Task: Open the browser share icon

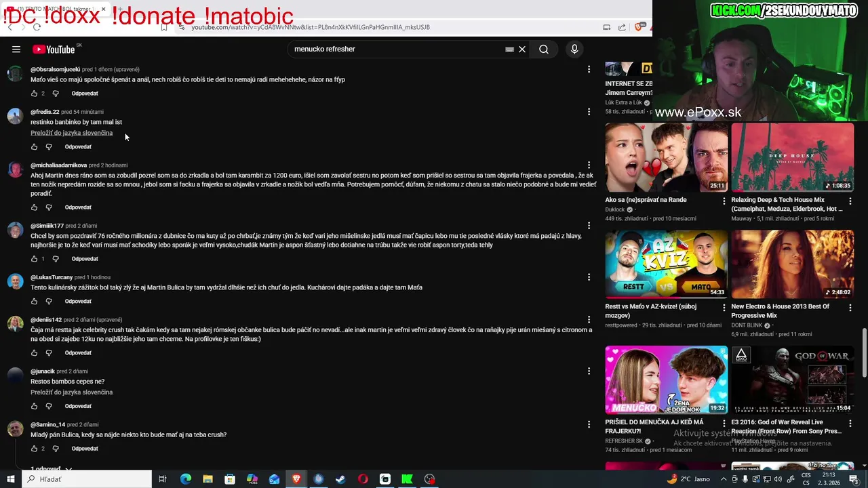Action: point(623,27)
